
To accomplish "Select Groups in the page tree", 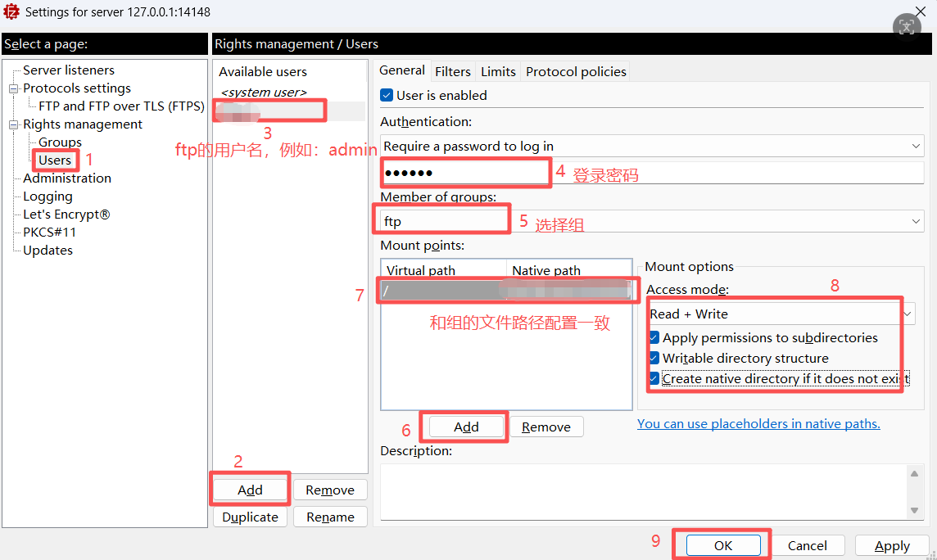I will [60, 142].
